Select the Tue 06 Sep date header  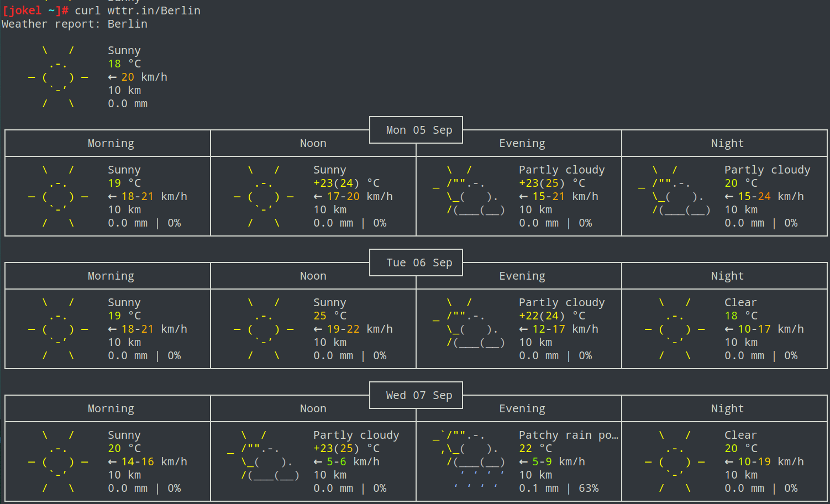[x=418, y=262]
